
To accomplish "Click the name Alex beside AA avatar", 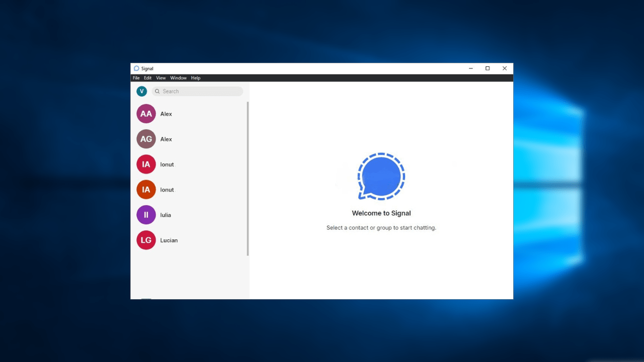I will point(166,114).
